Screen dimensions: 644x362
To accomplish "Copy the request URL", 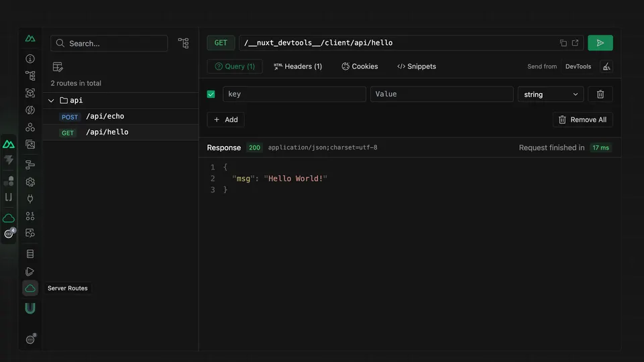I will coord(563,43).
